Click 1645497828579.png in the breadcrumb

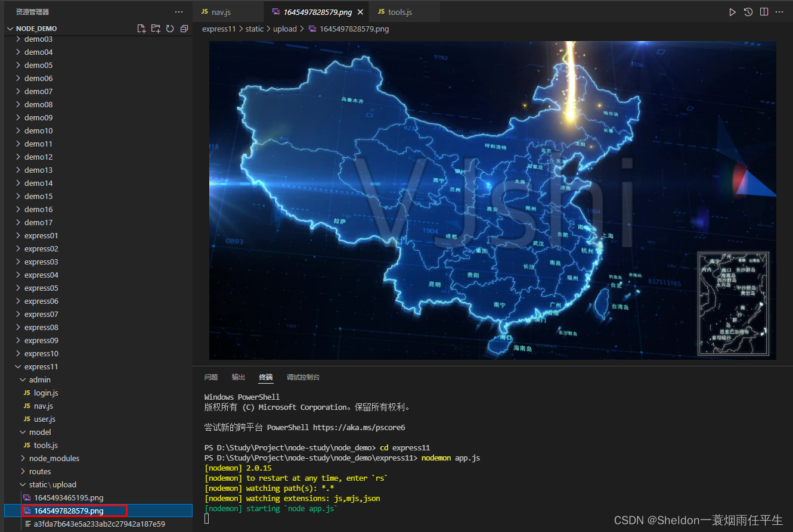point(354,29)
